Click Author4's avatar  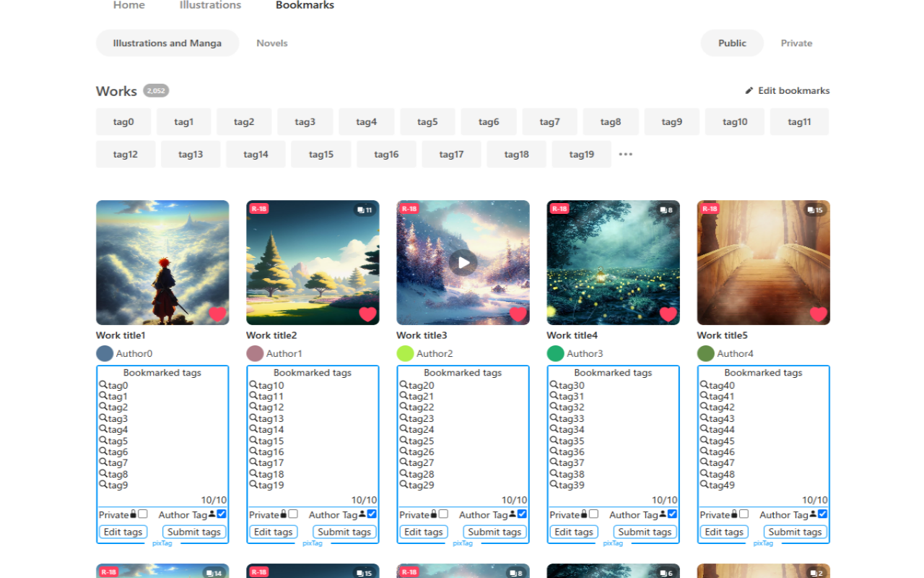[x=705, y=353]
